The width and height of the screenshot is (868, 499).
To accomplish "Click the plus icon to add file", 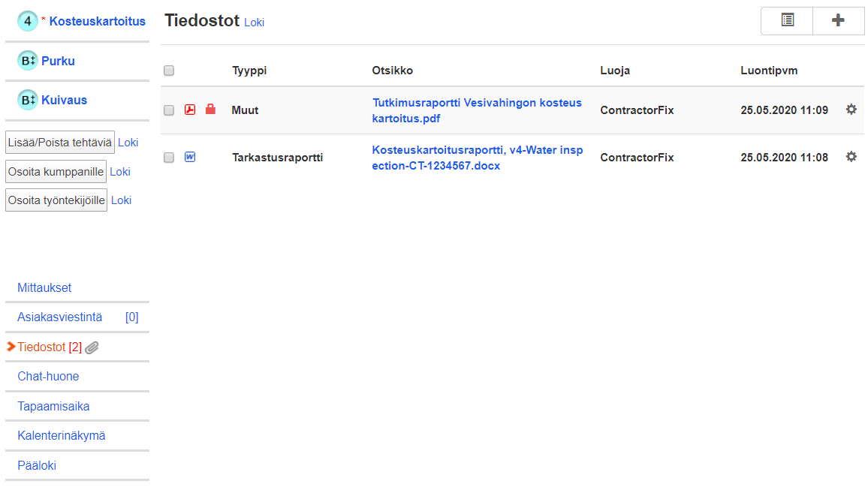I will [838, 20].
